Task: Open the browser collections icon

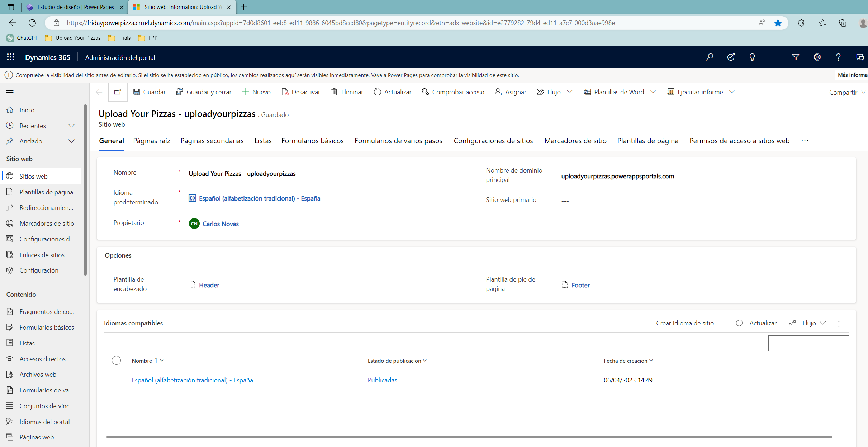Action: point(843,23)
